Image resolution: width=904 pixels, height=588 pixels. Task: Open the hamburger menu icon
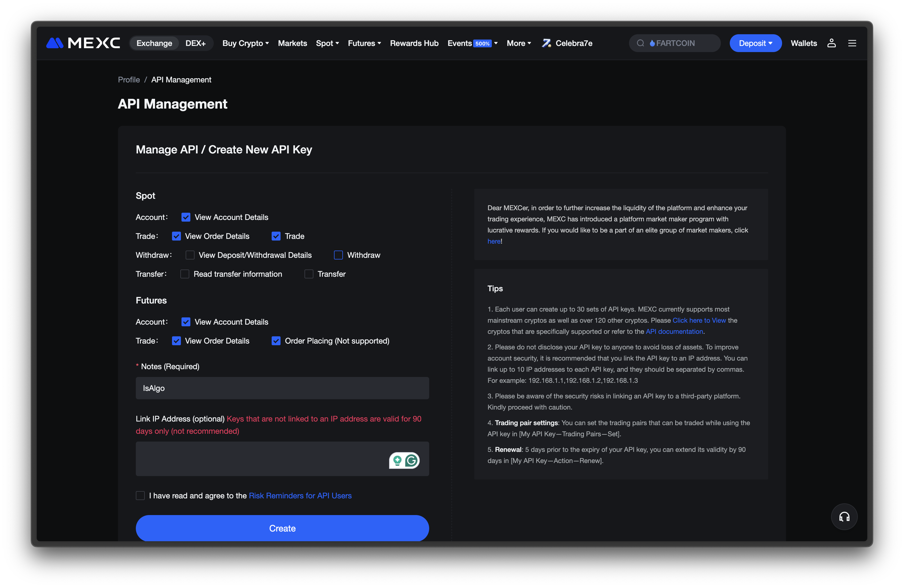tap(852, 43)
